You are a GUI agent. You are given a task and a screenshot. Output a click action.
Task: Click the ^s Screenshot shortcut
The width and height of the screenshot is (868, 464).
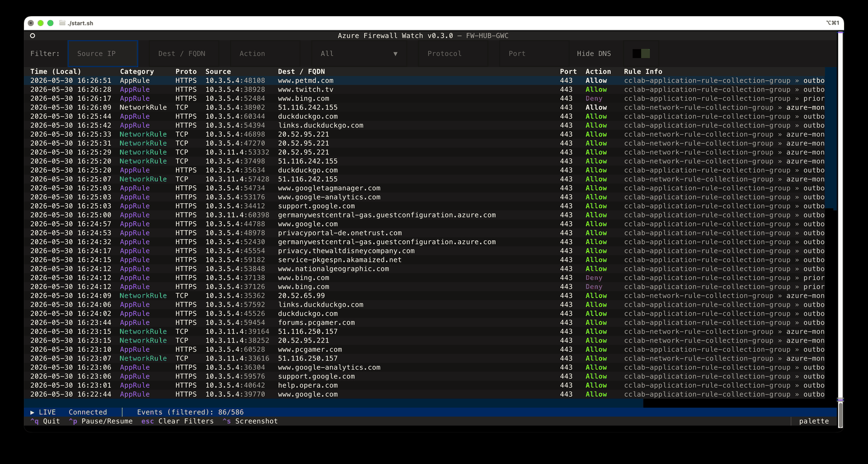[250, 421]
